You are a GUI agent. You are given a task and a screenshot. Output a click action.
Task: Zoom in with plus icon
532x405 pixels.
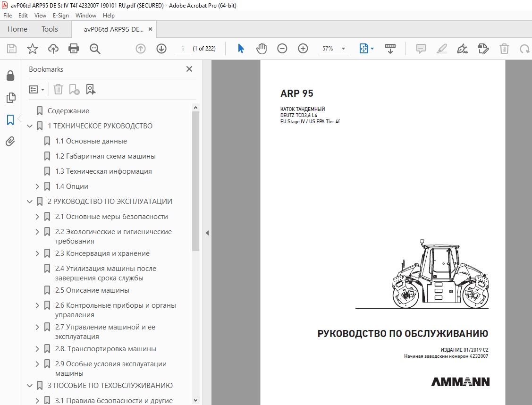[x=303, y=49]
